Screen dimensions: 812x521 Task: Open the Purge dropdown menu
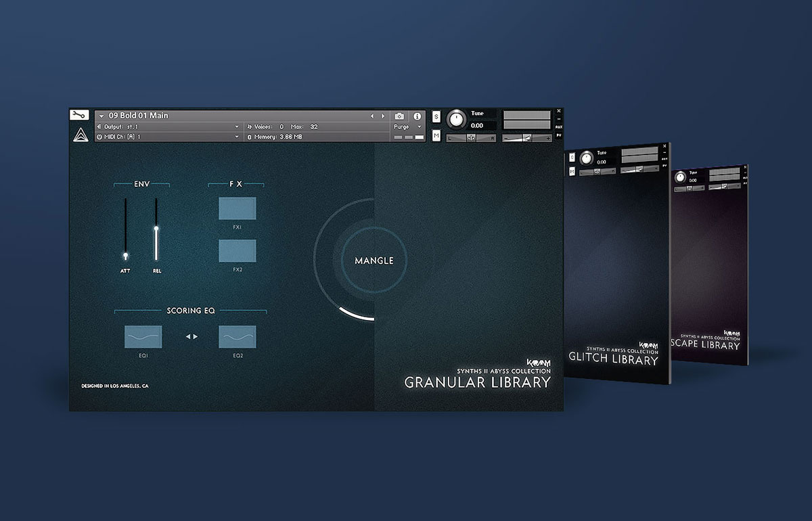pyautogui.click(x=408, y=127)
